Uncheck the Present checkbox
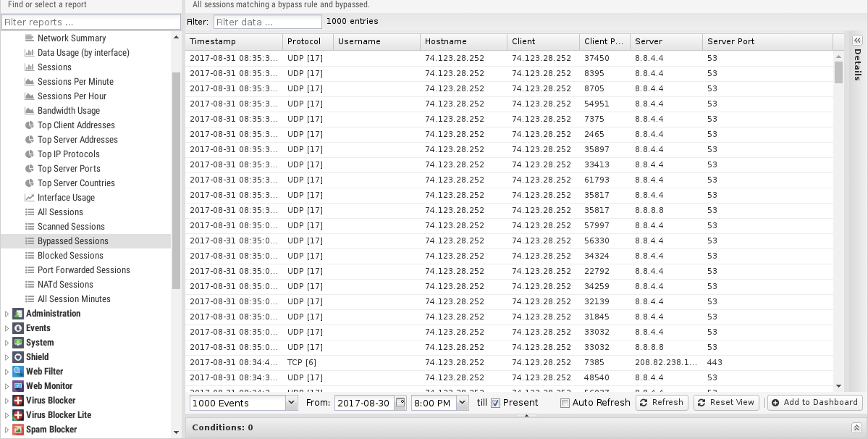This screenshot has width=868, height=439. pos(496,403)
